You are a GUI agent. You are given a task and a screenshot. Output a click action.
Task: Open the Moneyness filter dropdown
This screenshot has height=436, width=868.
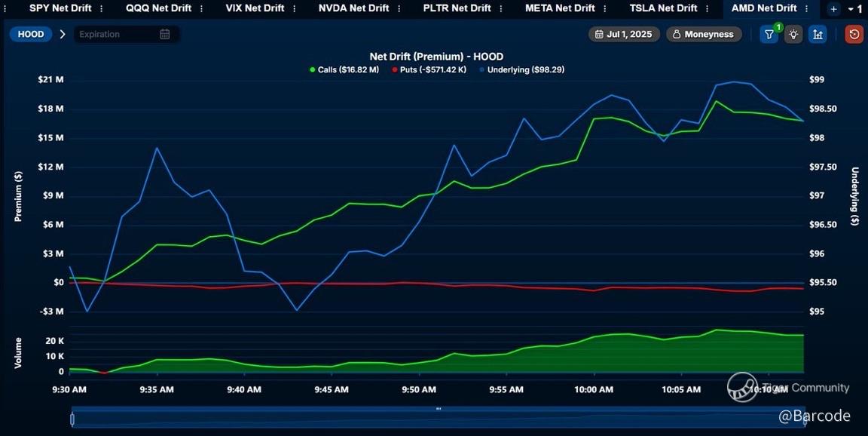click(x=704, y=35)
